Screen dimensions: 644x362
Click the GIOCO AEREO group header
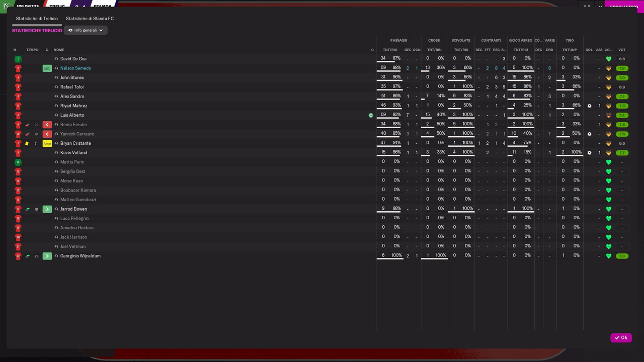(520, 40)
